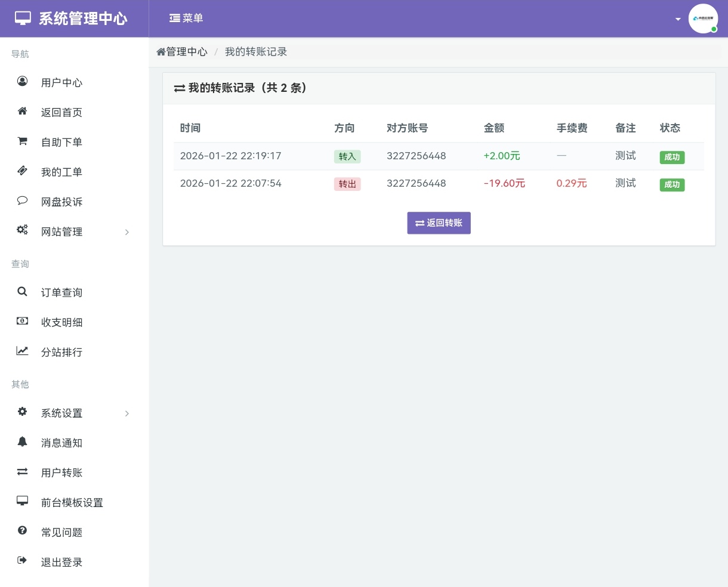Image resolution: width=728 pixels, height=587 pixels.
Task: Click the 转入 direction badge
Action: click(347, 156)
